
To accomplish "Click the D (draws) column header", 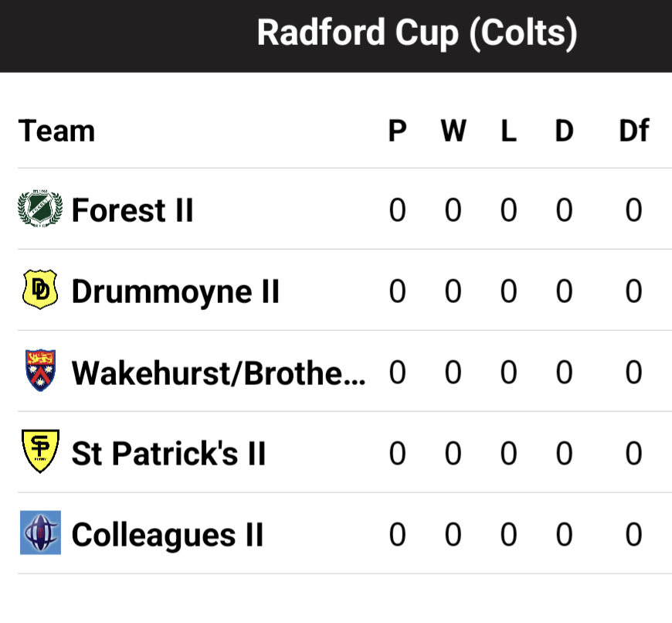I will [x=565, y=131].
